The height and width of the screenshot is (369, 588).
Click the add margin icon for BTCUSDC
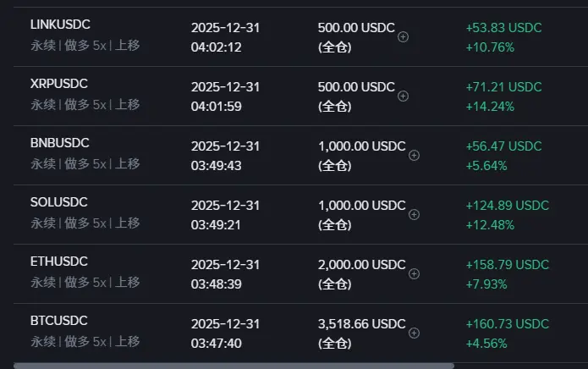click(x=414, y=333)
